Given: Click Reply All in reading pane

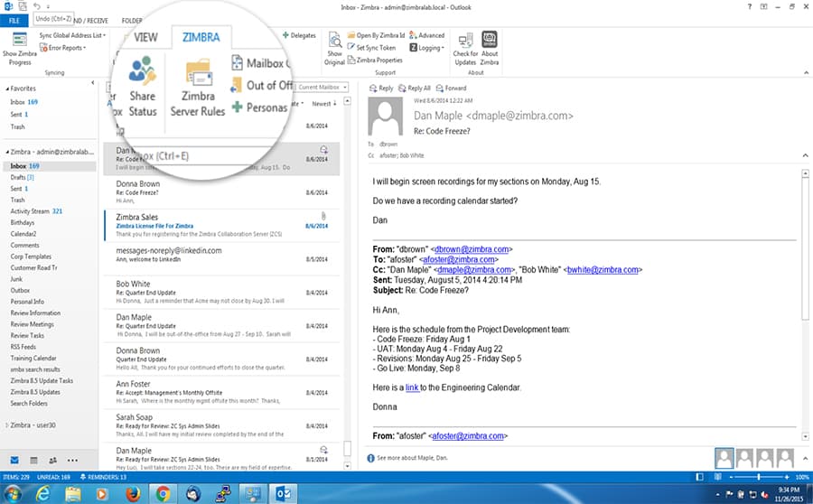Looking at the screenshot, I should pyautogui.click(x=415, y=89).
